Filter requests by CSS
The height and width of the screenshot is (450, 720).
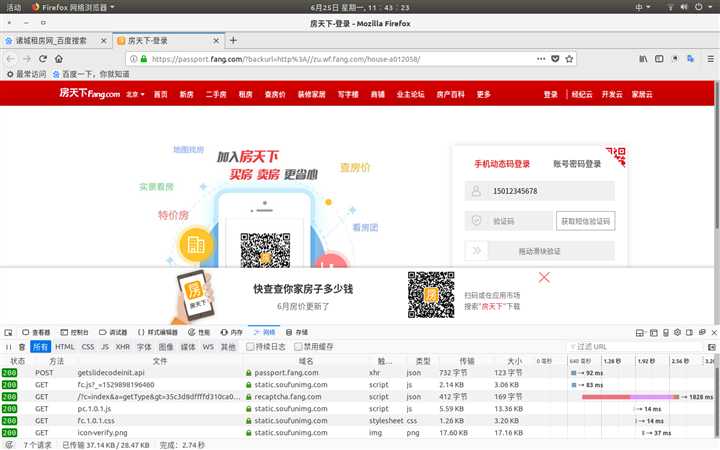coord(88,347)
